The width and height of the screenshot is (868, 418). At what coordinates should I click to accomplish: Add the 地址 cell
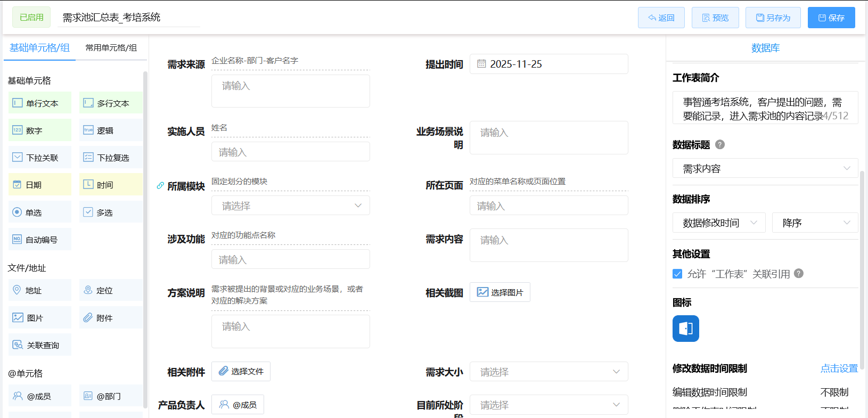40,290
